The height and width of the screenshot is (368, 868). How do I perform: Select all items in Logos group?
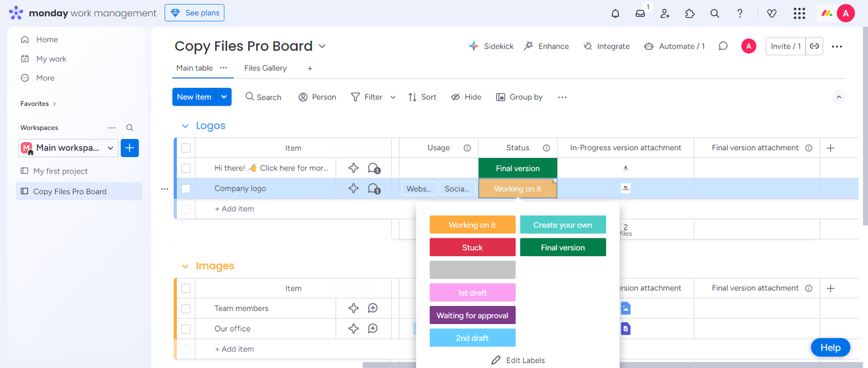tap(186, 148)
